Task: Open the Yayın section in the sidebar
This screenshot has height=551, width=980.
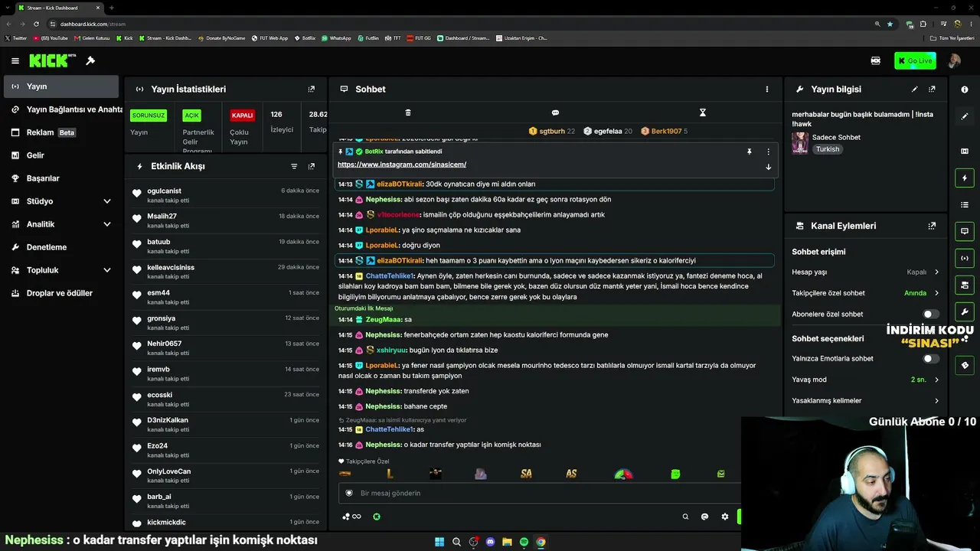Action: pyautogui.click(x=60, y=86)
